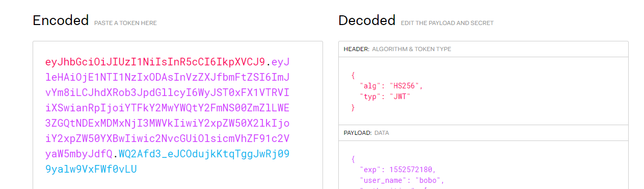Click the "JWT" typ value in header
Screen dimensions: 644x189
(x=399, y=97)
